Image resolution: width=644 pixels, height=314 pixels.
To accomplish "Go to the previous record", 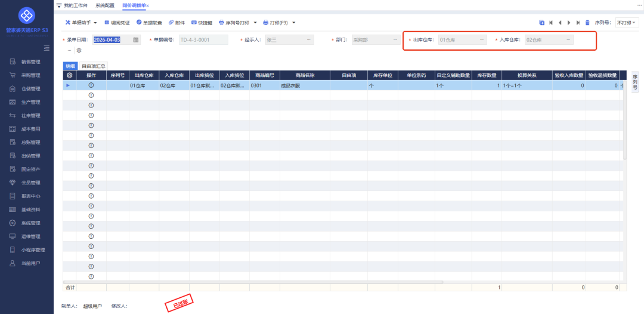I will point(560,23).
